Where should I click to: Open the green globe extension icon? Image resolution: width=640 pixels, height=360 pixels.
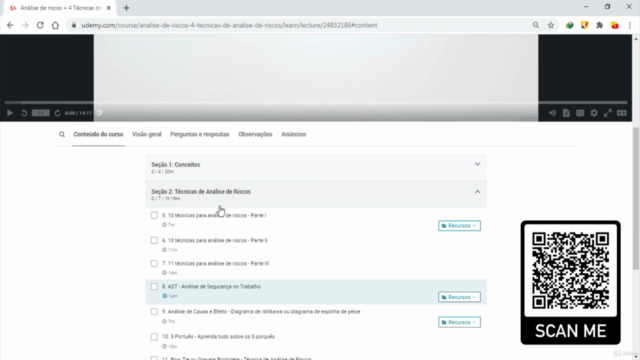coord(569,25)
